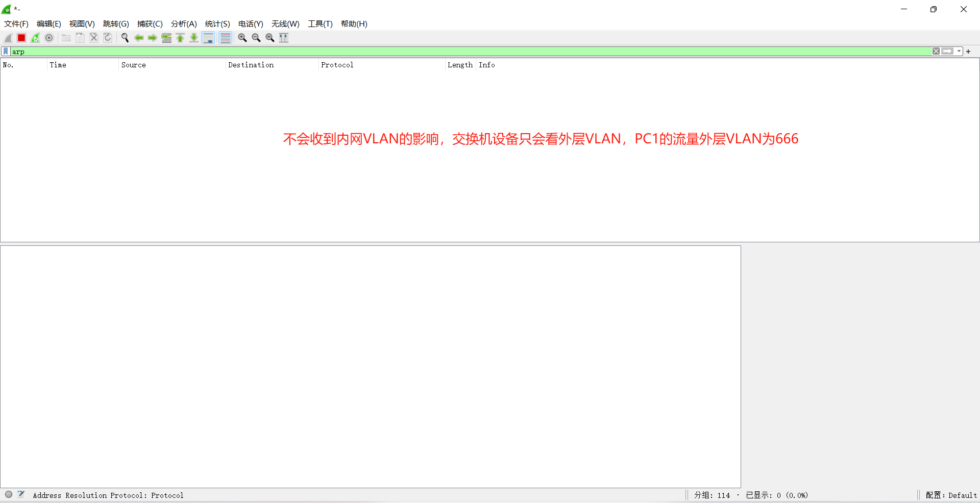Open the 捕获(C) menu
Viewport: 980px width, 503px height.
[x=150, y=24]
